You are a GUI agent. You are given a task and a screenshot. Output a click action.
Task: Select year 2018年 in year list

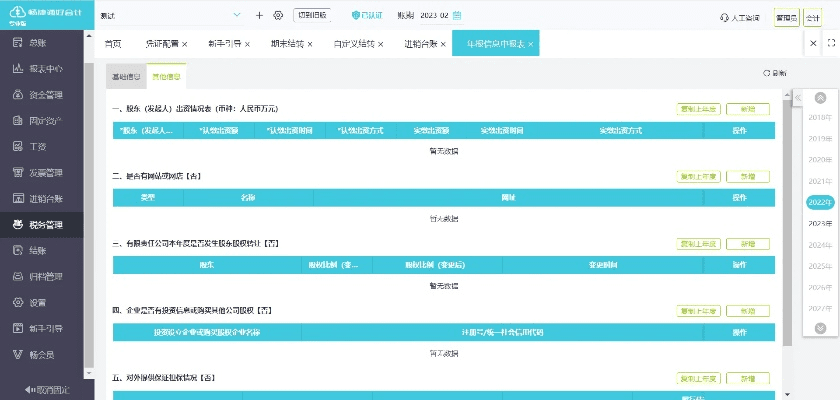[820, 117]
